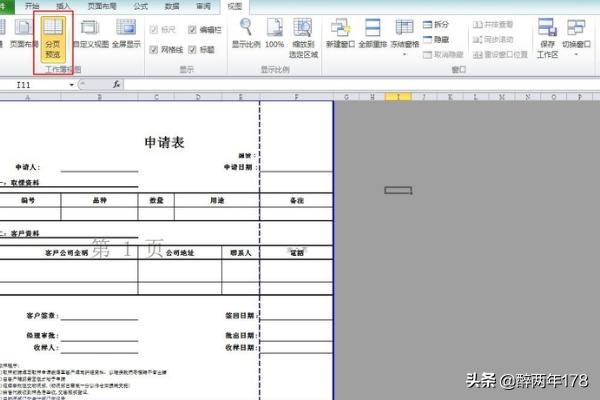600x400 pixels.
Task: Click the 收样日期 label
Action: click(x=241, y=348)
